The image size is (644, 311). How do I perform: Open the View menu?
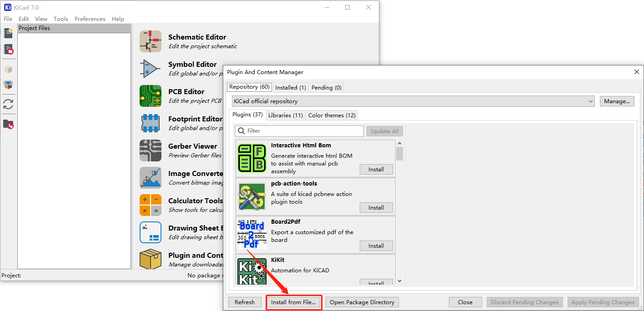point(41,19)
